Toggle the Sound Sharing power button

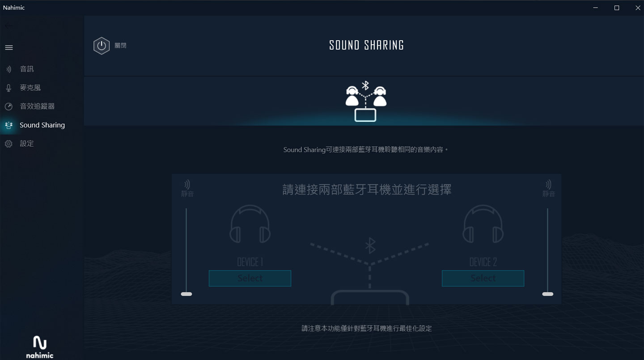[102, 46]
